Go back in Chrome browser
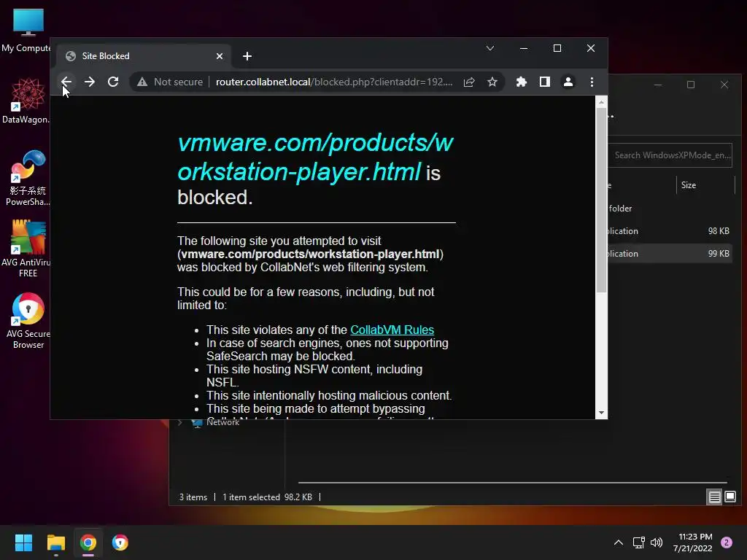This screenshot has width=747, height=560. click(x=66, y=82)
